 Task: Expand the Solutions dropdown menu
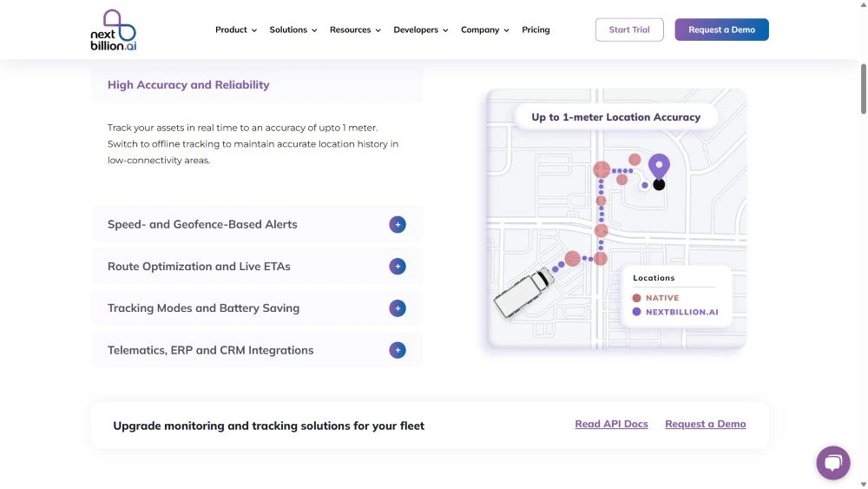point(293,30)
